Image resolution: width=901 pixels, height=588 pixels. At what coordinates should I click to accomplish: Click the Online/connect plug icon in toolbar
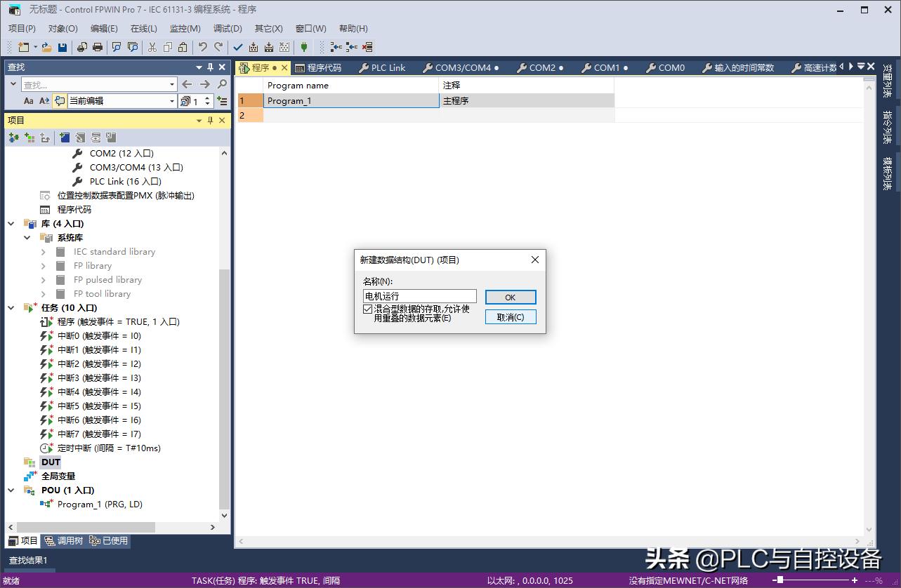click(303, 47)
